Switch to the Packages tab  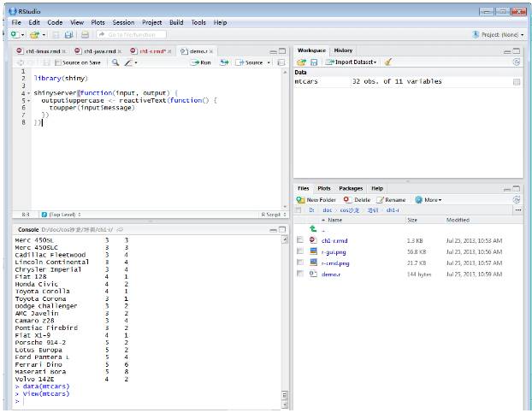[x=351, y=188]
